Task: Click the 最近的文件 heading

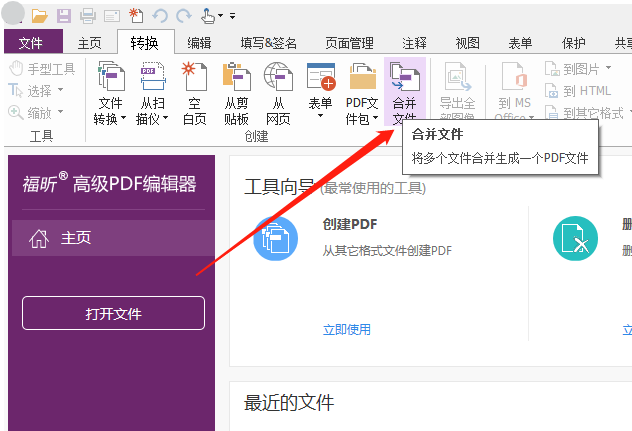Action: 289,403
